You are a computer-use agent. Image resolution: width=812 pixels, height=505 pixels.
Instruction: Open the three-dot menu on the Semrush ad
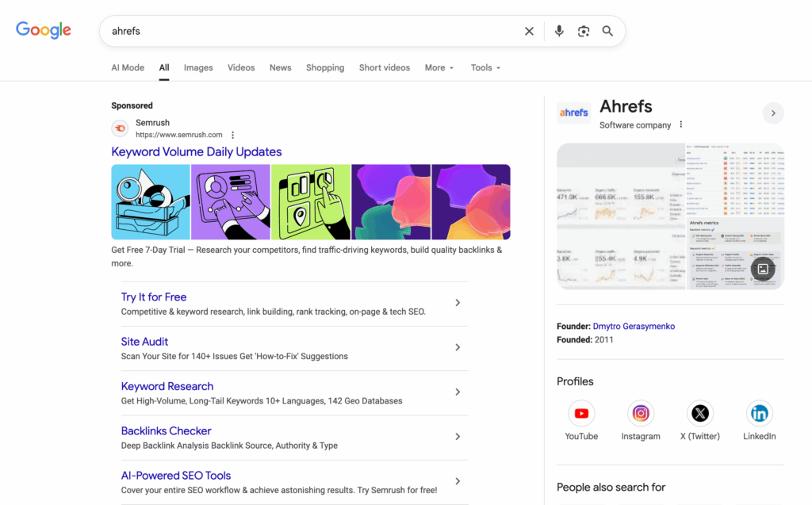[232, 135]
